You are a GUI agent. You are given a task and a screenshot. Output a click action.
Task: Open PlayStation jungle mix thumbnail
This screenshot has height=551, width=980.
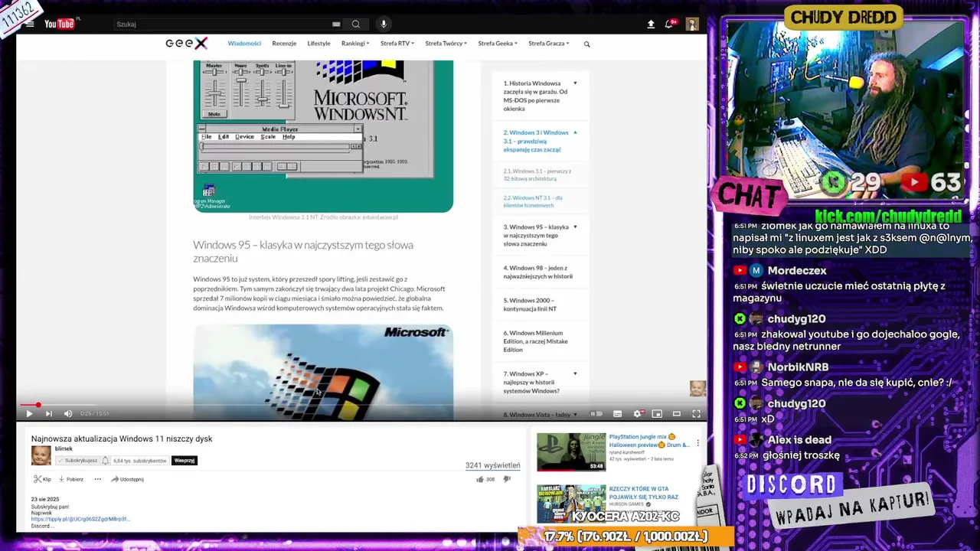pyautogui.click(x=571, y=452)
